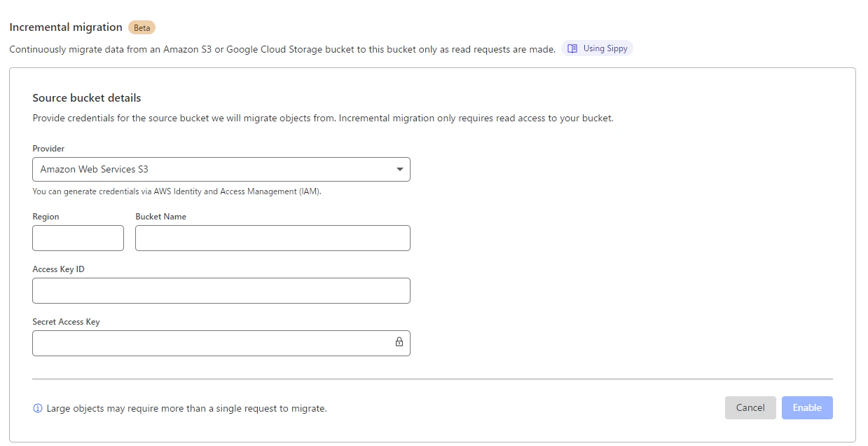Click the Beta badge

point(142,27)
